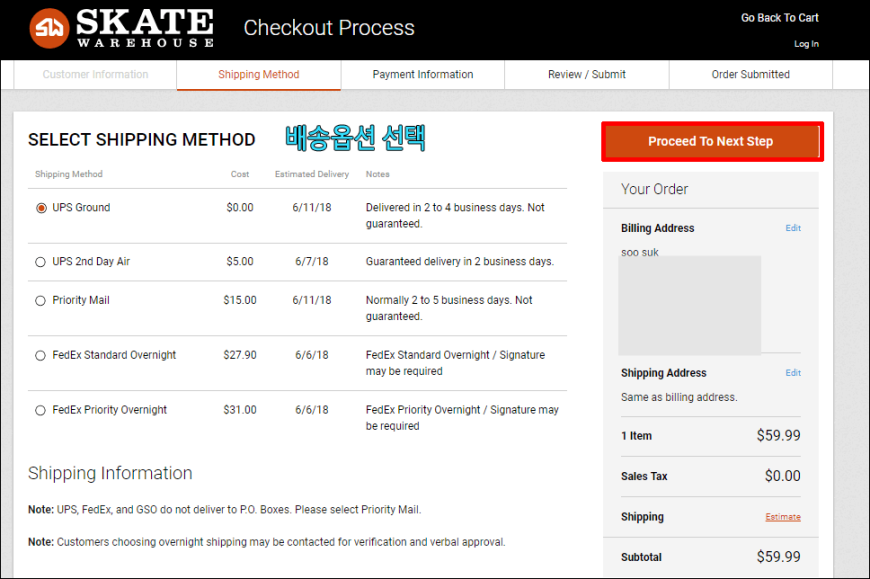Click the $15.00 Priority Mail cost

point(240,300)
